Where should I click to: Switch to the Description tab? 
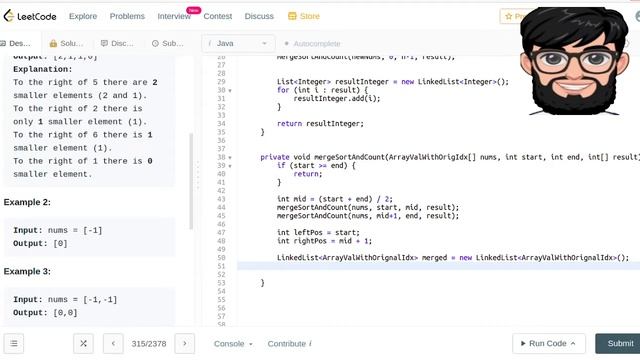click(x=16, y=43)
